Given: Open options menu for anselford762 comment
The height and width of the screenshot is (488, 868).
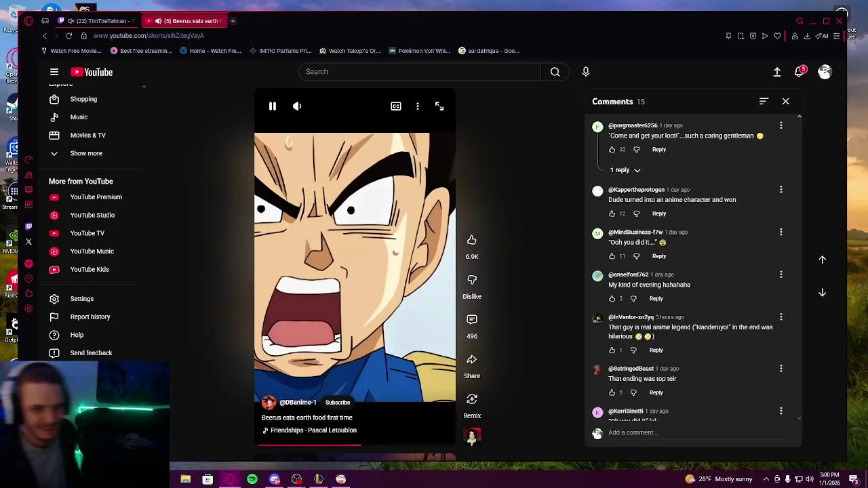Looking at the screenshot, I should coord(781,275).
